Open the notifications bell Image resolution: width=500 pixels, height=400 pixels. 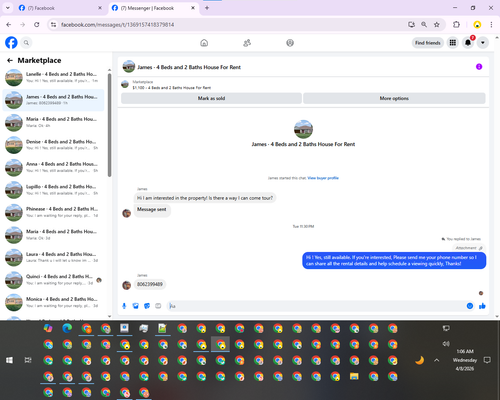click(468, 43)
